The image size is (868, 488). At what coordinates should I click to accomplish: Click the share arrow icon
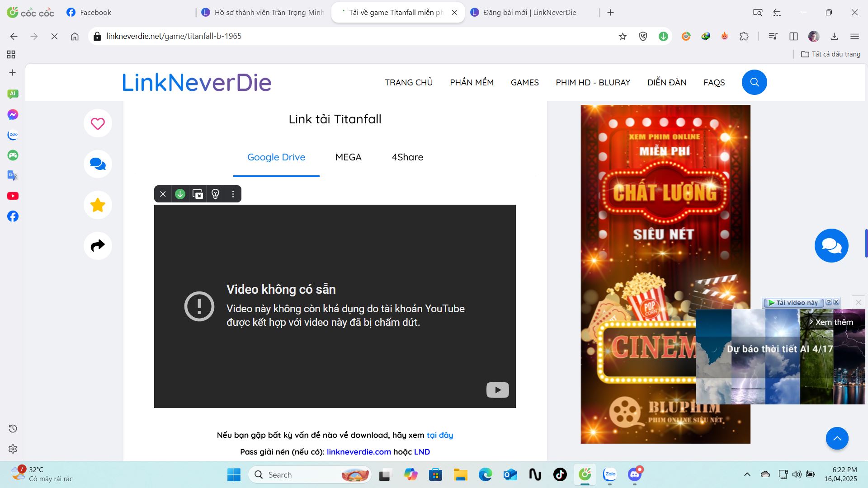pyautogui.click(x=98, y=245)
